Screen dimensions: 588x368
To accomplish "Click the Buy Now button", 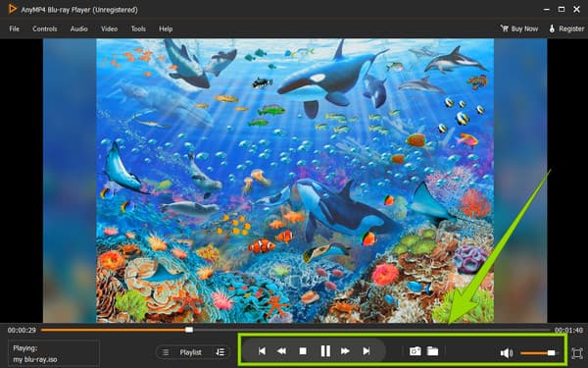I will click(x=519, y=28).
